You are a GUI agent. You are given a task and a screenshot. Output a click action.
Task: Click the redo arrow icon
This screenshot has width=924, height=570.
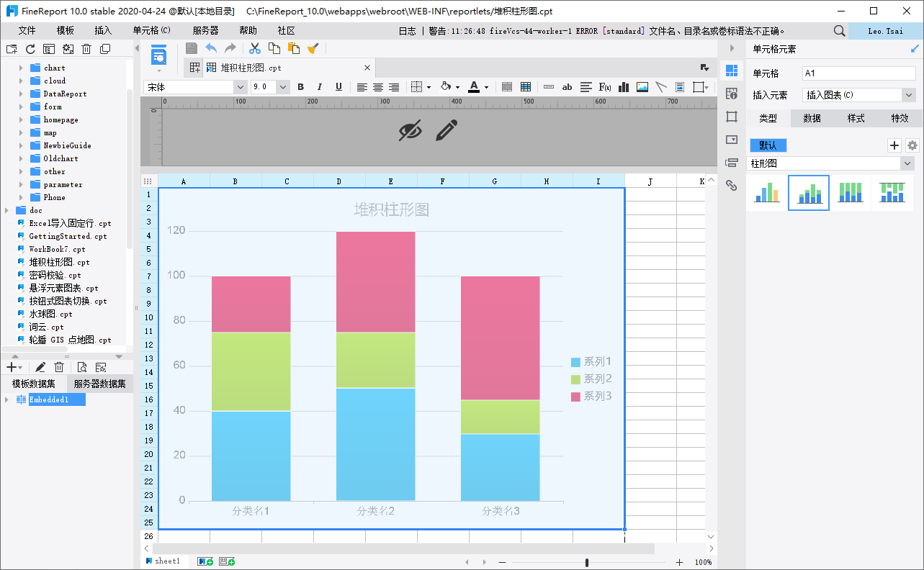coord(230,48)
